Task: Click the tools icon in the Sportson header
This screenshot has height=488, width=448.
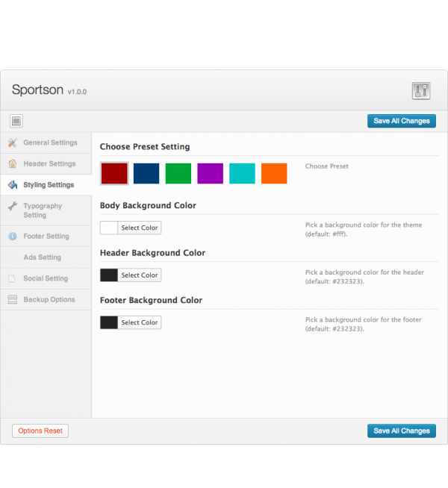Action: tap(421, 91)
